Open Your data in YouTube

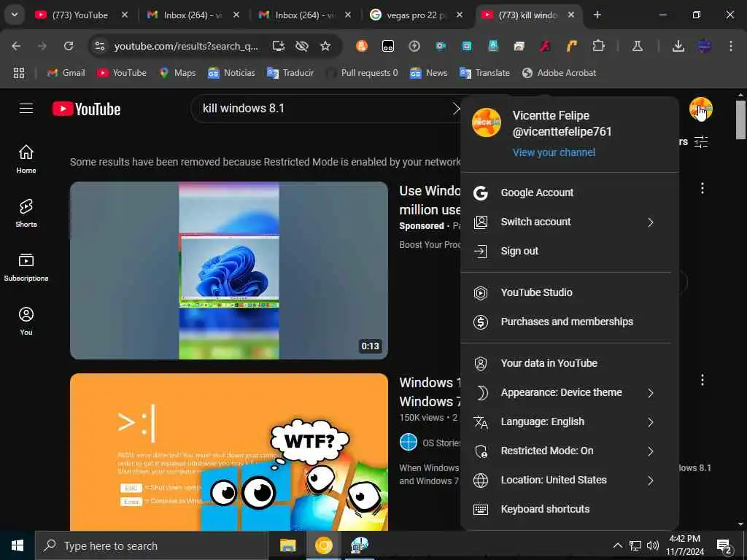[x=566, y=363]
